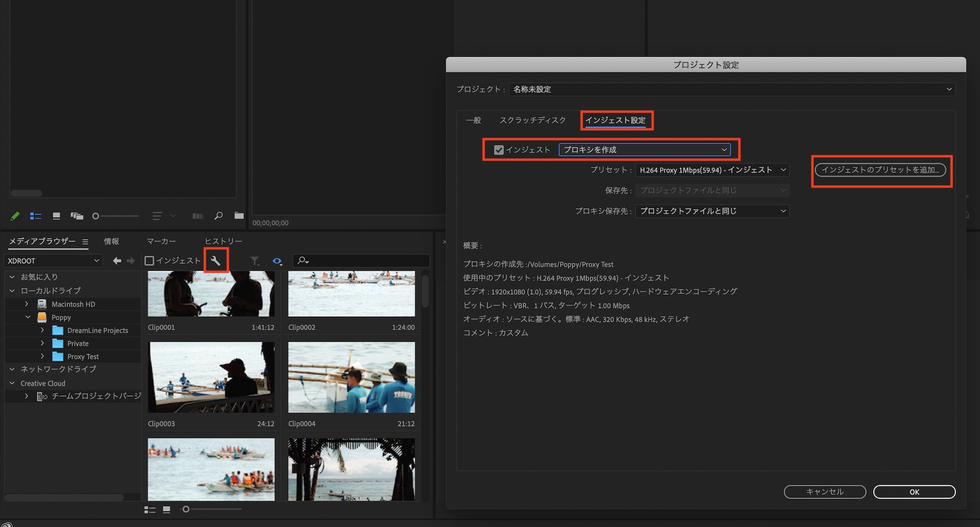The image size is (980, 527).
Task: Open the file type filter funnel icon
Action: [x=255, y=261]
